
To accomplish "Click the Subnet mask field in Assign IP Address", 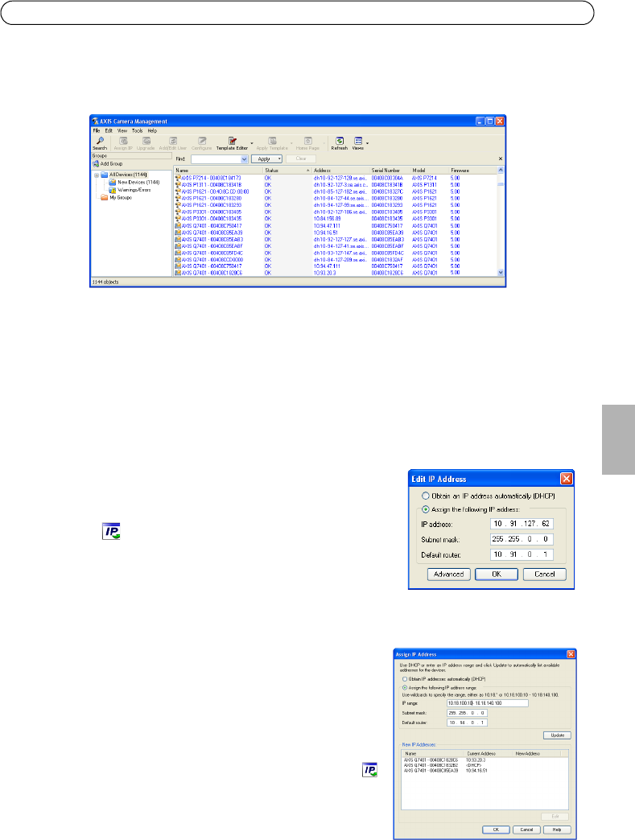I will coord(468,713).
